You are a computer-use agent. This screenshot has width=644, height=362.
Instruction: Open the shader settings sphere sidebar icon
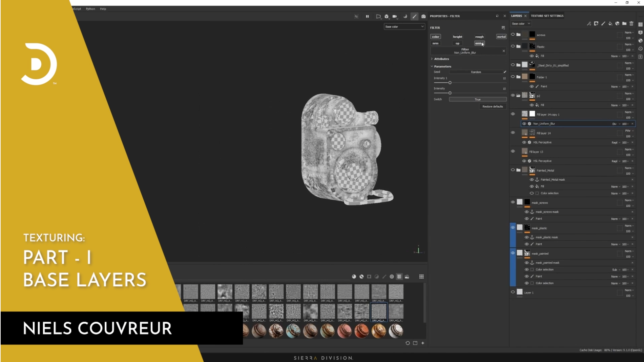click(x=640, y=41)
